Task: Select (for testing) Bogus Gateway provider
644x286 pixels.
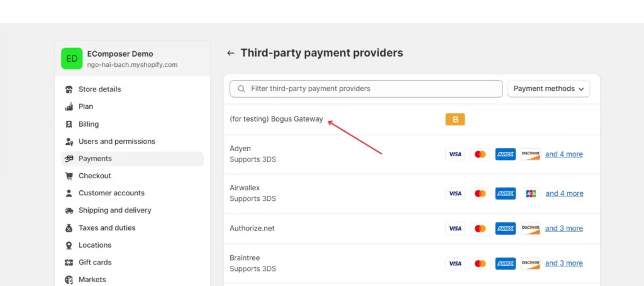Action: click(x=276, y=120)
